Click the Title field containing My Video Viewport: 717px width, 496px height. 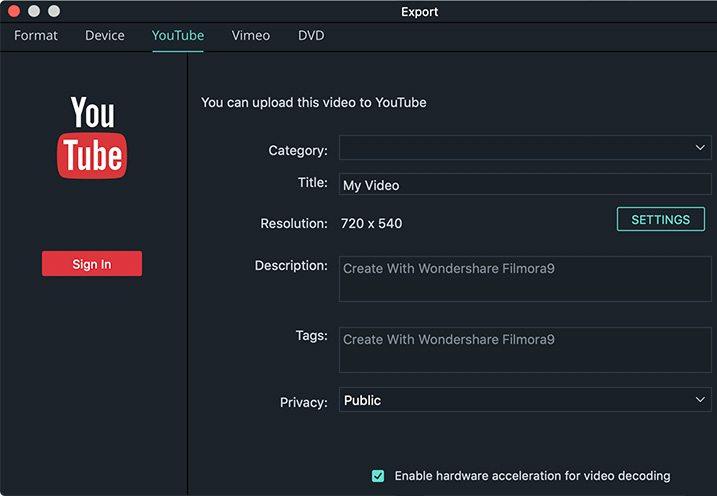pos(525,184)
